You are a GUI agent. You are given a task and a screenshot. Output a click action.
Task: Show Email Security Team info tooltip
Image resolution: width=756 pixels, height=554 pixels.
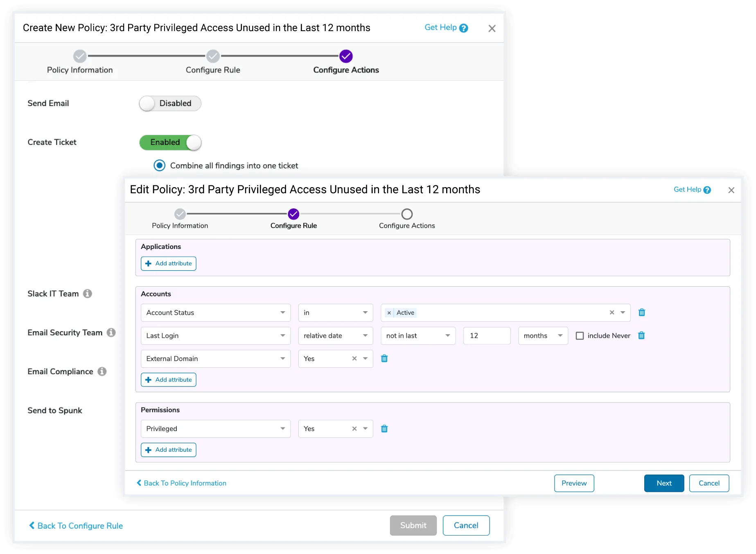point(111,332)
